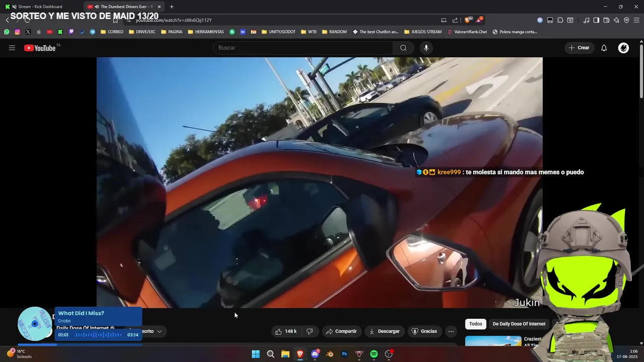Open Apple bookmark icon
Image resolution: width=644 pixels, height=362 pixels.
39,32
